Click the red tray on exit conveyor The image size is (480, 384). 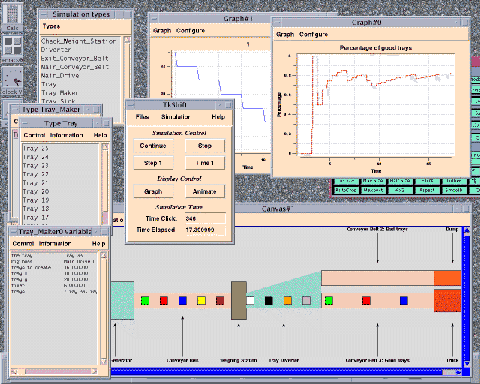[x=366, y=301]
